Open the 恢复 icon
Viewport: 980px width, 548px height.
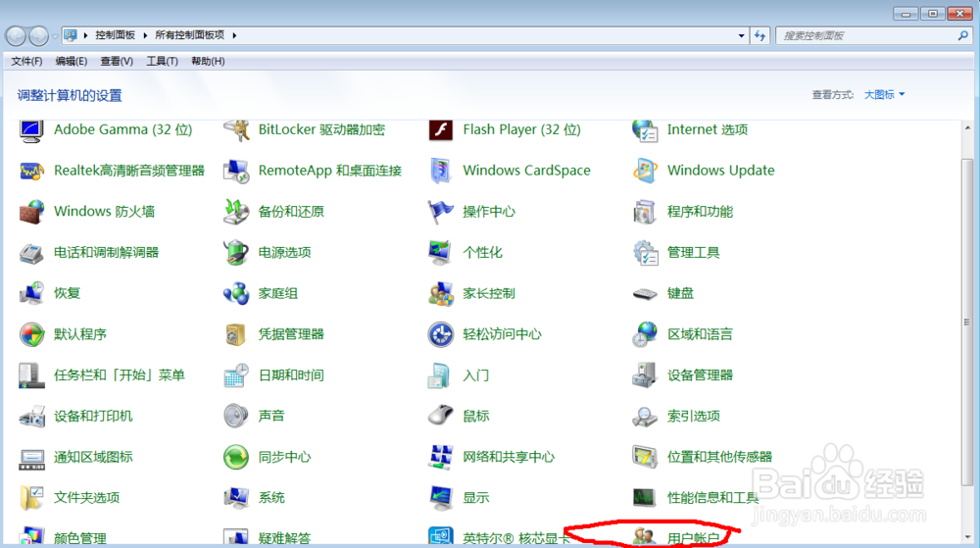pyautogui.click(x=31, y=293)
